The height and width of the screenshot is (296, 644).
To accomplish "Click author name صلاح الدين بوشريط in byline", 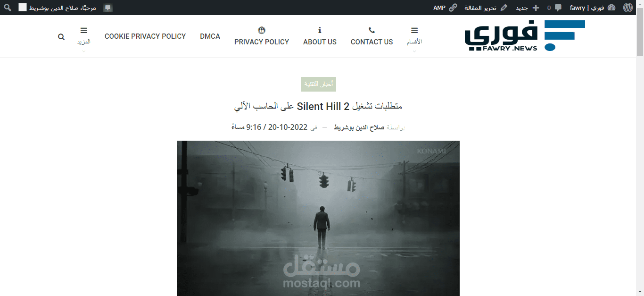I will pos(359,127).
